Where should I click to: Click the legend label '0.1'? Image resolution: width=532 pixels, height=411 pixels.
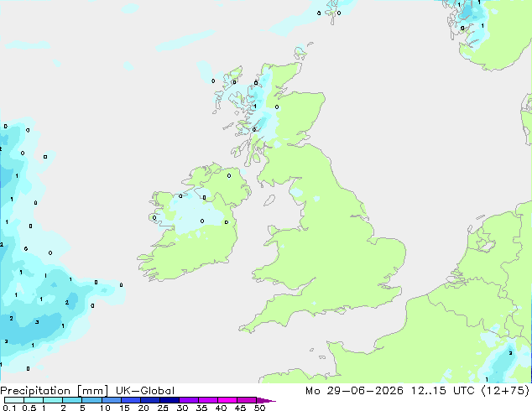tap(9, 408)
